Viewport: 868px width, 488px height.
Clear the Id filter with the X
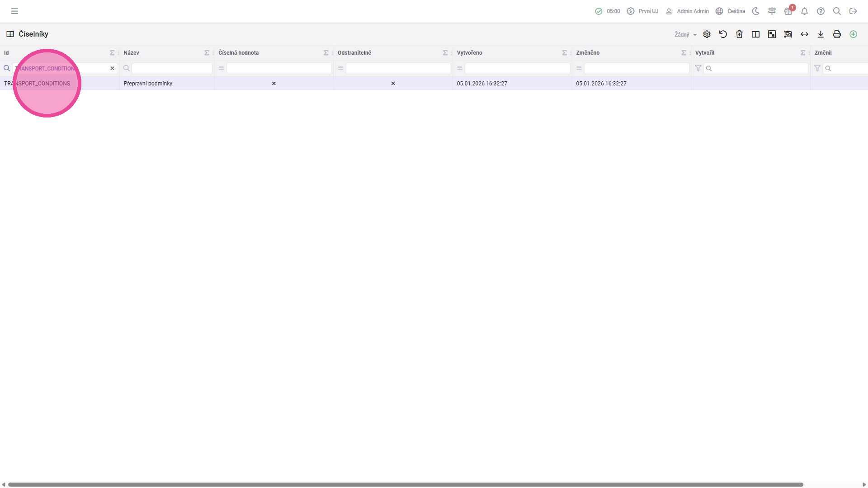112,68
